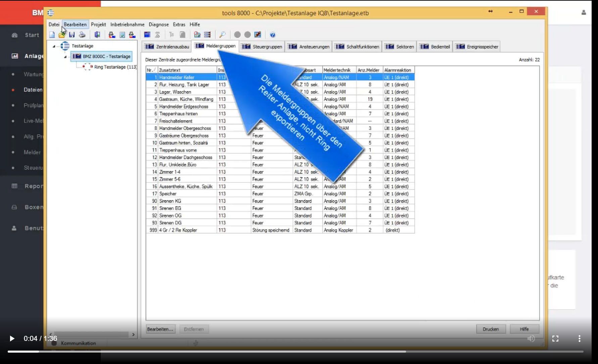The image size is (598, 364).
Task: Click the blue window toolbar icon
Action: click(147, 35)
